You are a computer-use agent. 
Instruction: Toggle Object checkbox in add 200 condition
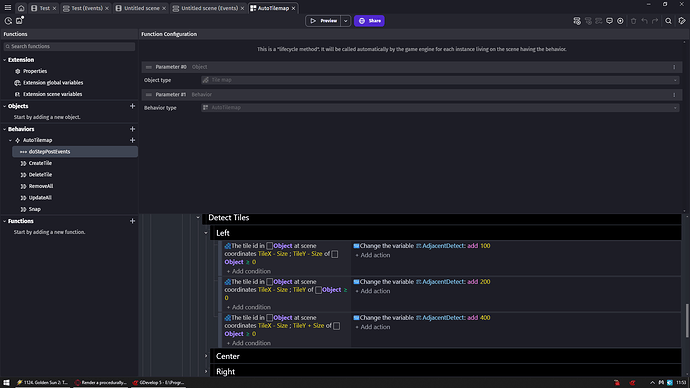269,282
